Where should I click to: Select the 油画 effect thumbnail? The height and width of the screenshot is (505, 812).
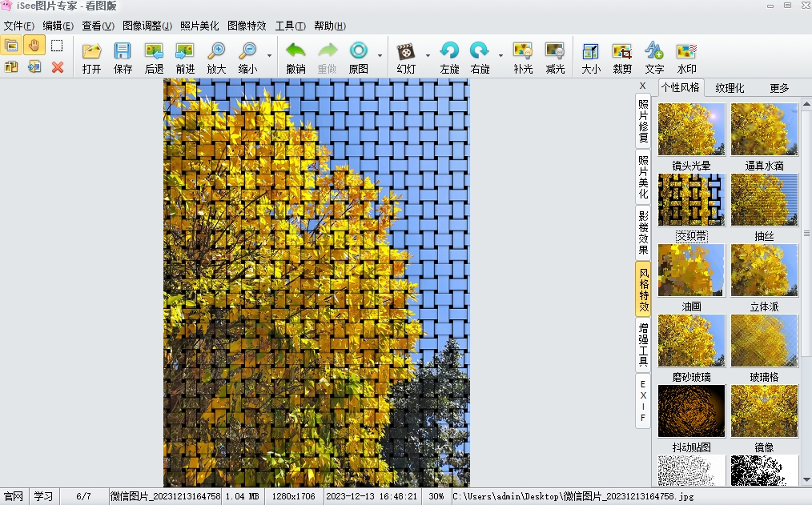click(691, 271)
